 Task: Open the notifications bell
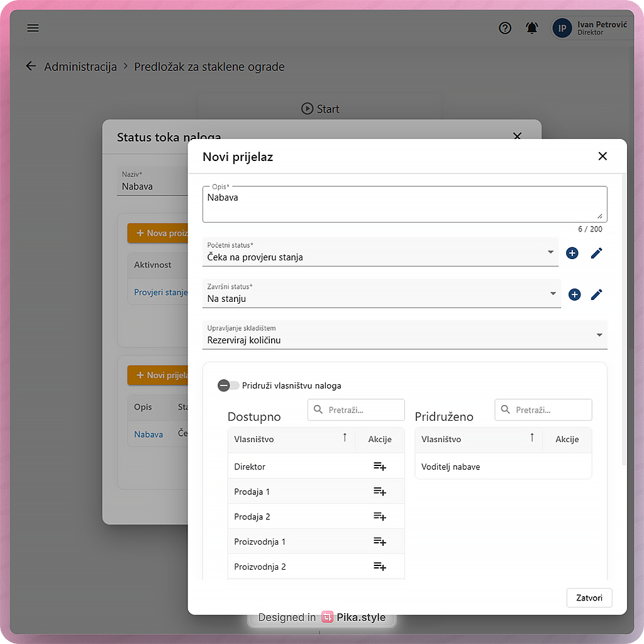[532, 28]
